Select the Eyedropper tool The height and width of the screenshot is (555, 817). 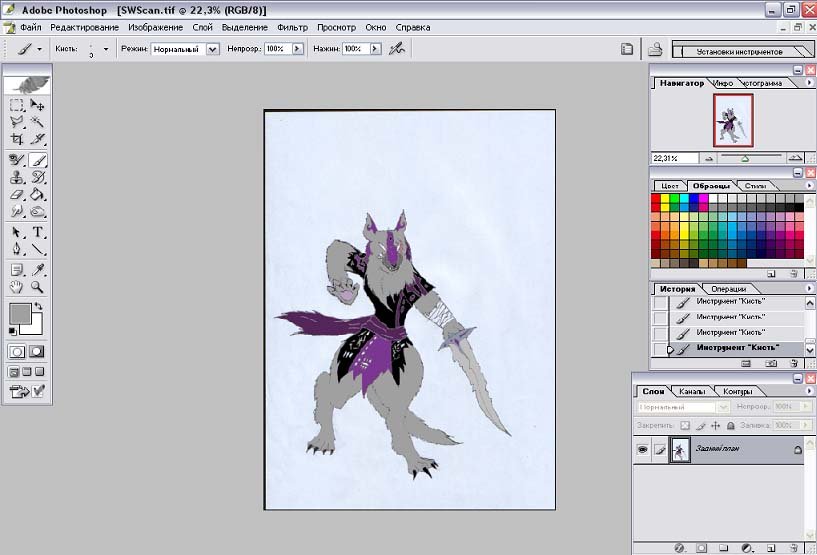pos(37,269)
